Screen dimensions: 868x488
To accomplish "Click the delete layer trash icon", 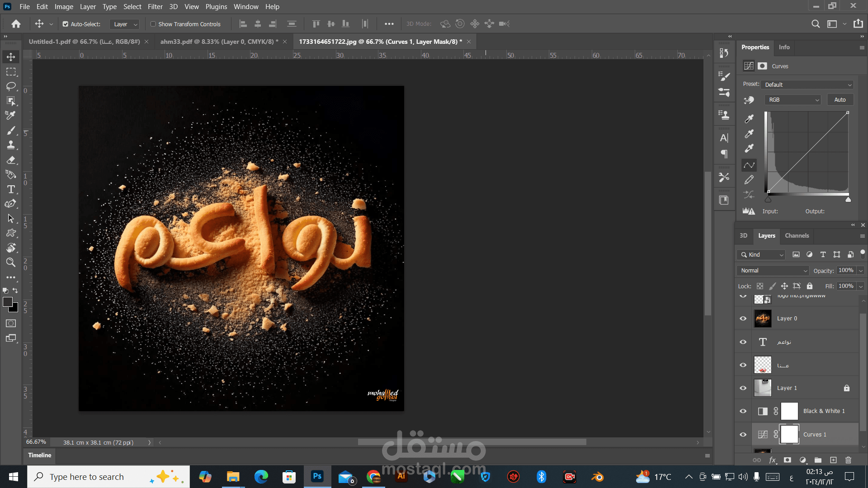I will (848, 460).
